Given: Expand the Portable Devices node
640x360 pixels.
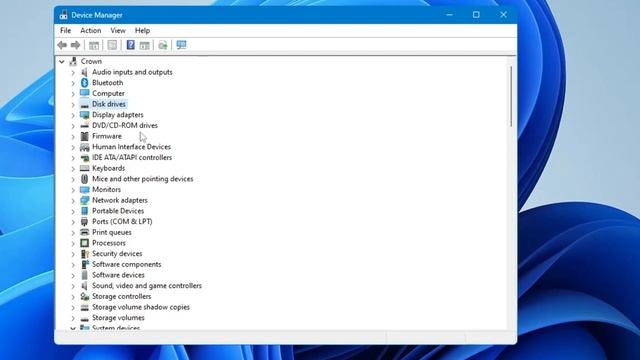Looking at the screenshot, I should pyautogui.click(x=73, y=211).
